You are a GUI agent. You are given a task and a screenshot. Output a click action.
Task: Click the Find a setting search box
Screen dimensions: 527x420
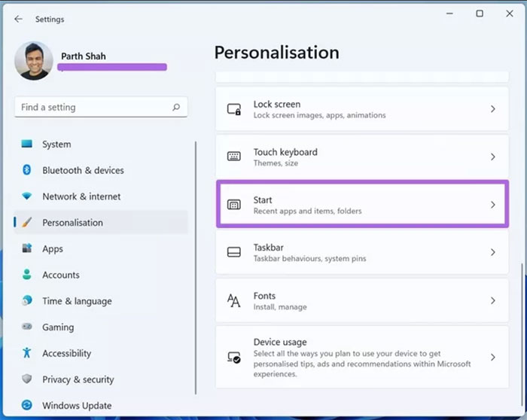pos(94,108)
